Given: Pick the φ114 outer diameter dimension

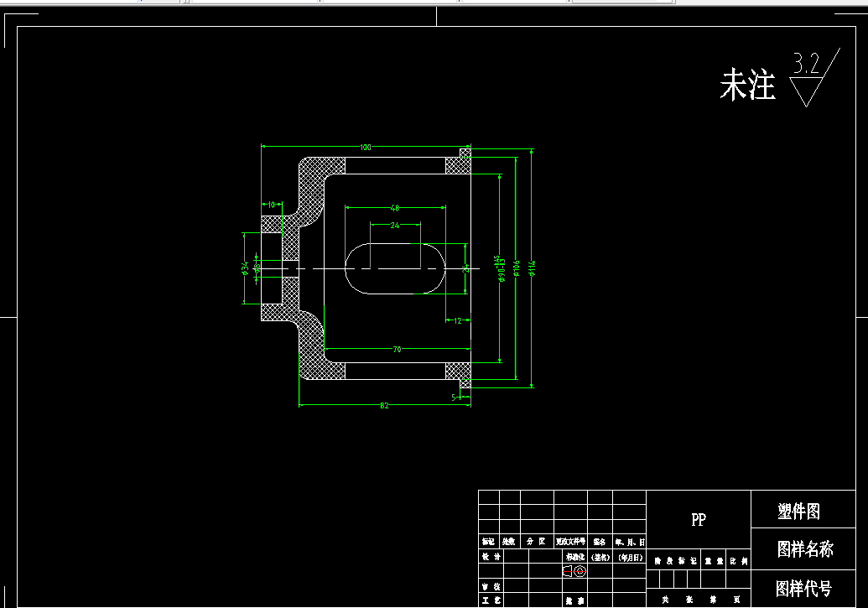Looking at the screenshot, I should pyautogui.click(x=532, y=268).
